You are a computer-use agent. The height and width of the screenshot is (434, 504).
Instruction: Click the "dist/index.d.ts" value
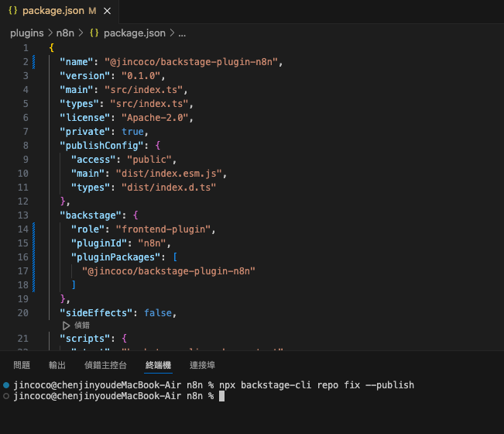click(x=169, y=188)
